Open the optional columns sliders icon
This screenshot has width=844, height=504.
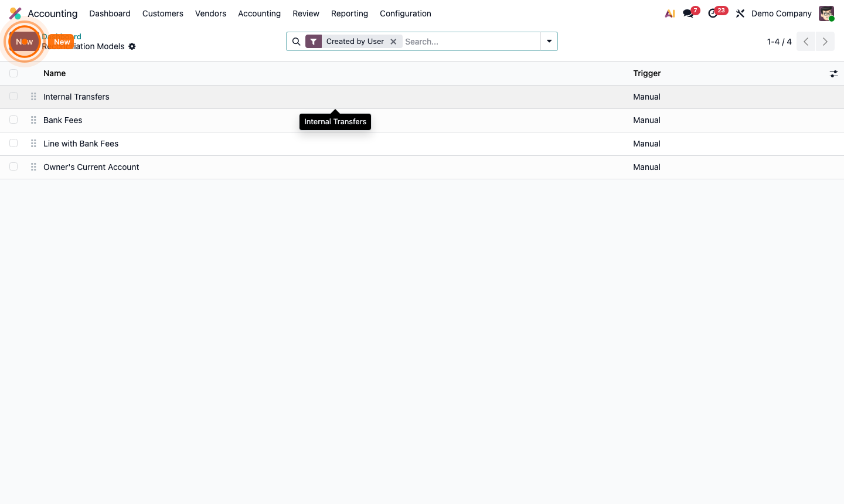click(834, 74)
